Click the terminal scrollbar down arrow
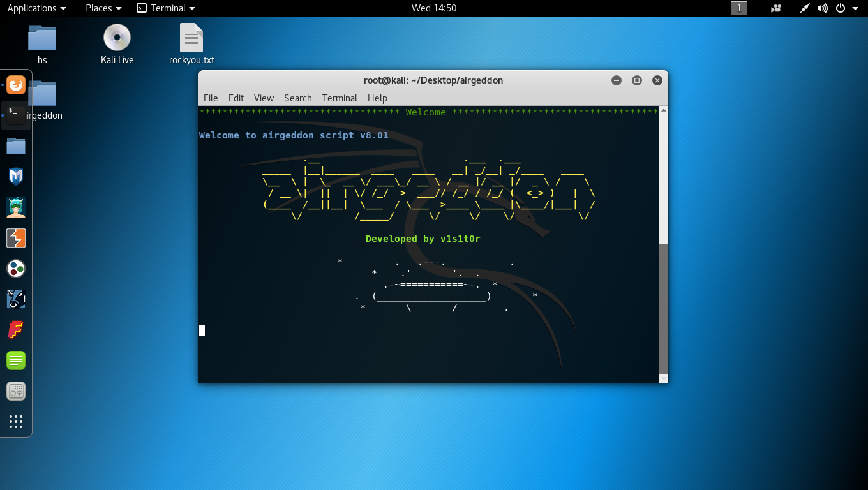 [664, 378]
